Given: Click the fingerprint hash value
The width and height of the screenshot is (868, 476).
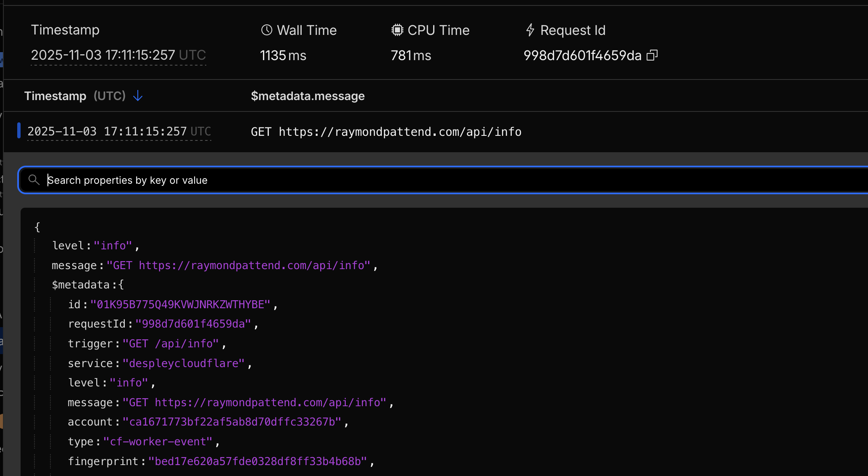Looking at the screenshot, I should point(258,461).
